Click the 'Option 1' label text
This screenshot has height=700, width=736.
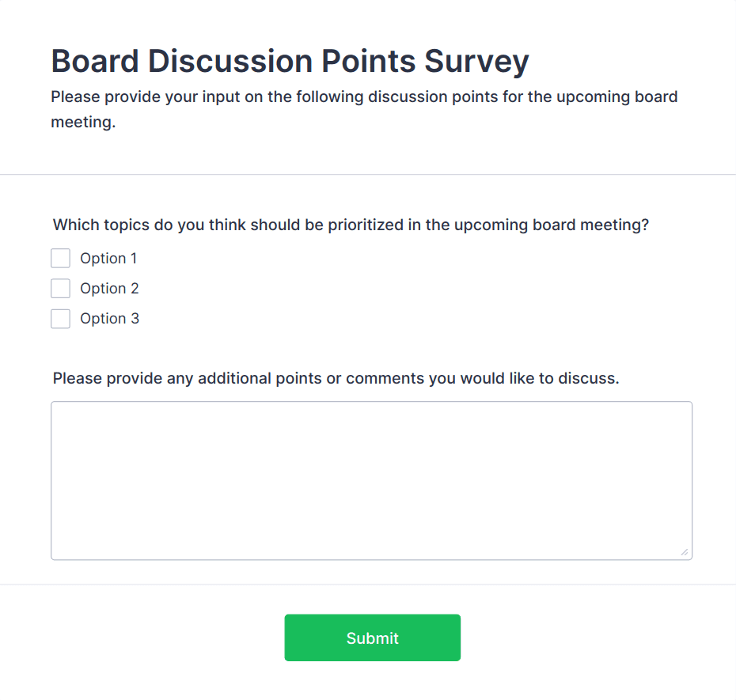click(x=108, y=259)
